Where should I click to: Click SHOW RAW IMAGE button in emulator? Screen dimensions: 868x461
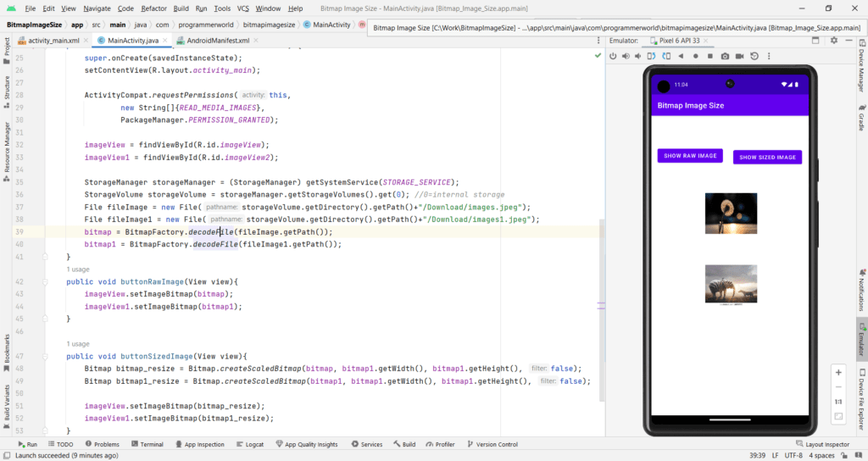click(x=690, y=156)
